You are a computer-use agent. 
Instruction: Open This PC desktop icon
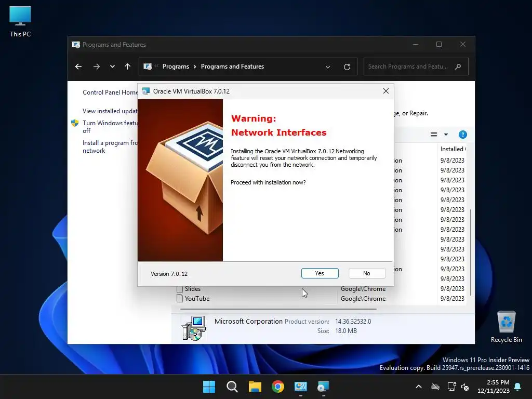click(x=20, y=21)
